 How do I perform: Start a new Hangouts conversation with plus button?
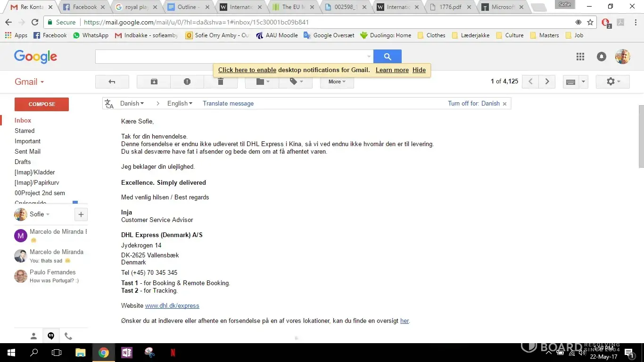tap(81, 214)
